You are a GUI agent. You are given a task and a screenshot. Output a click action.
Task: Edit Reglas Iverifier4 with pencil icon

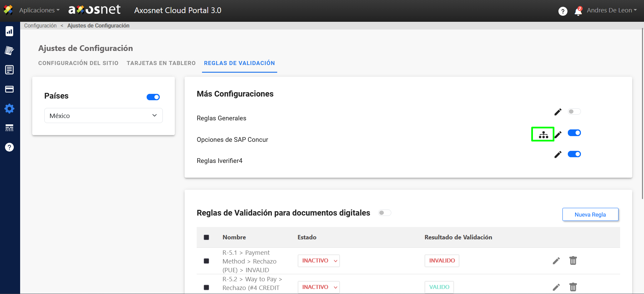[558, 155]
